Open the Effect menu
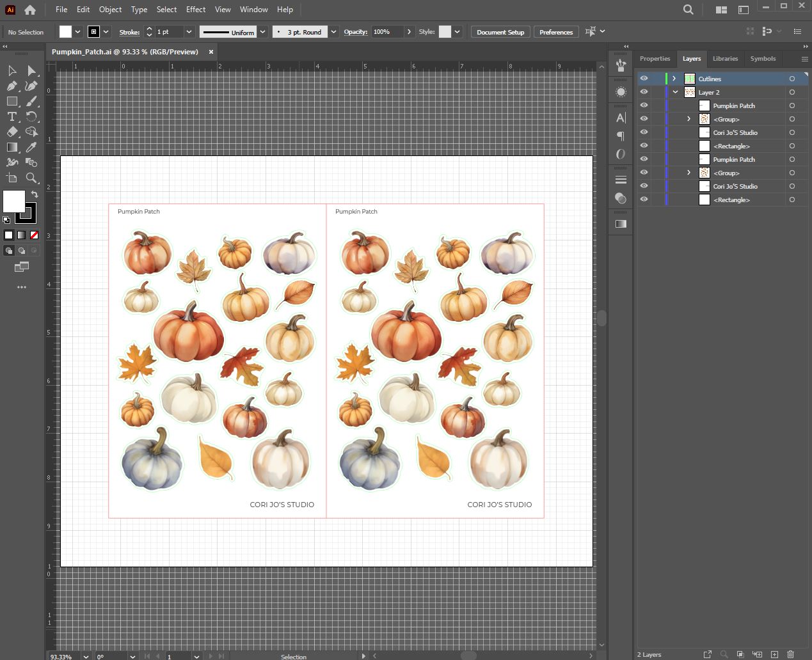The image size is (812, 660). pyautogui.click(x=196, y=10)
